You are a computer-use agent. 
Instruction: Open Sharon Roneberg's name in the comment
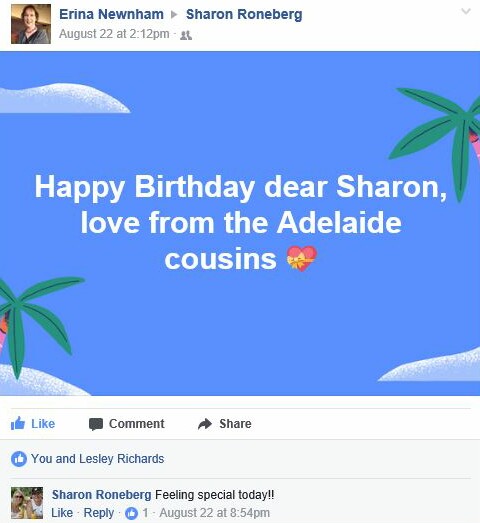(101, 494)
